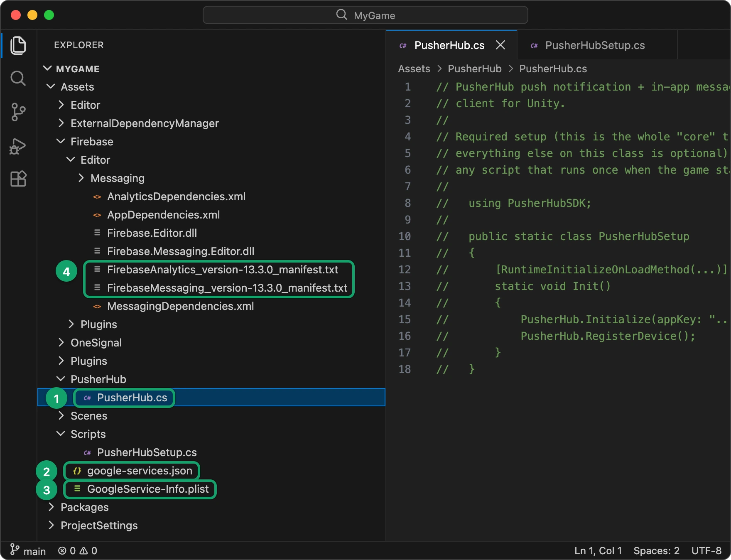Click the JSON braces icon beside google-services.json
The image size is (731, 560).
77,471
